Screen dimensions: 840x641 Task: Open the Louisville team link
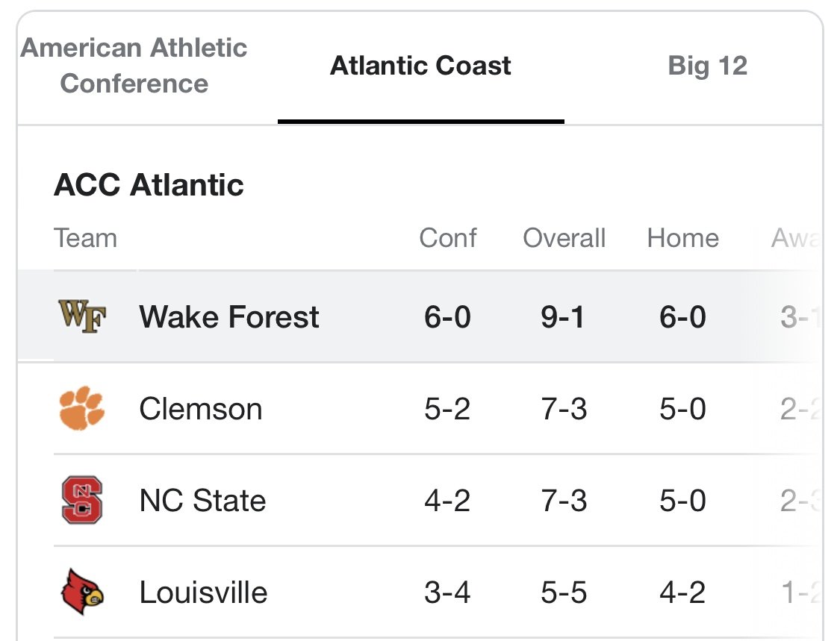(203, 592)
